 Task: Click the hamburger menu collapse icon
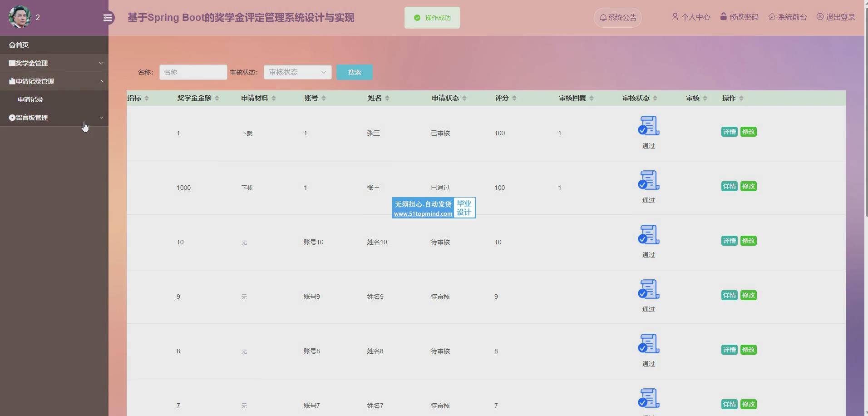pos(108,18)
